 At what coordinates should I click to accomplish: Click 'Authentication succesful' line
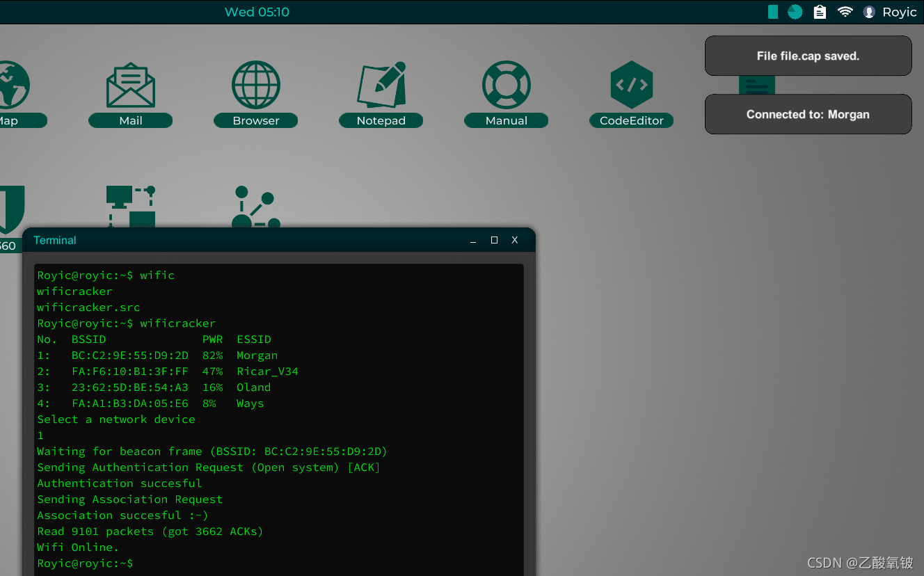pyautogui.click(x=120, y=483)
